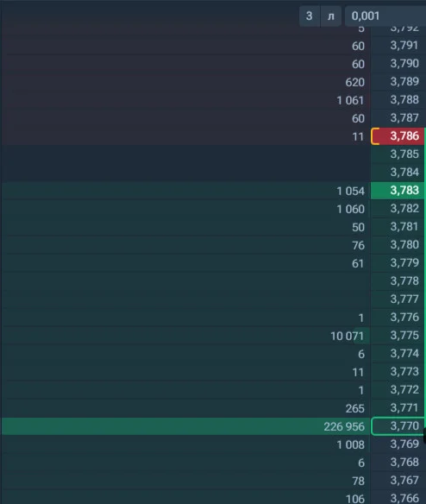Viewport: 426px width, 504px height.
Task: Select price level 3,778
Action: point(404,281)
